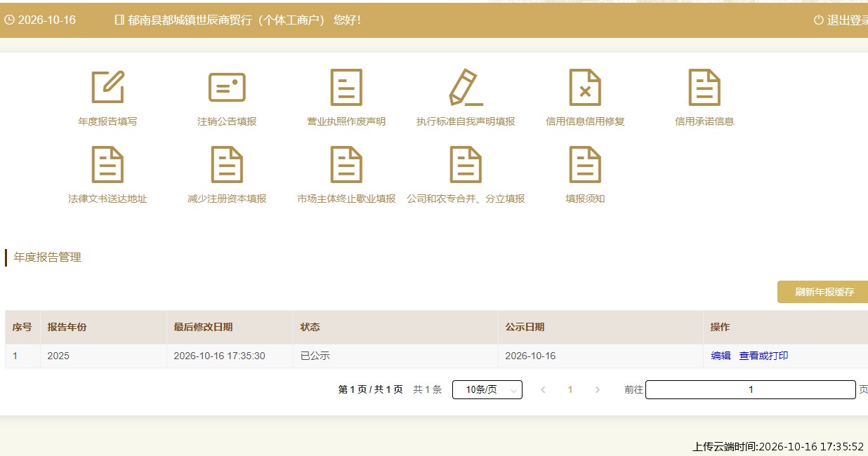Select the 执行标准自我声明填报 pencil icon

[x=466, y=88]
